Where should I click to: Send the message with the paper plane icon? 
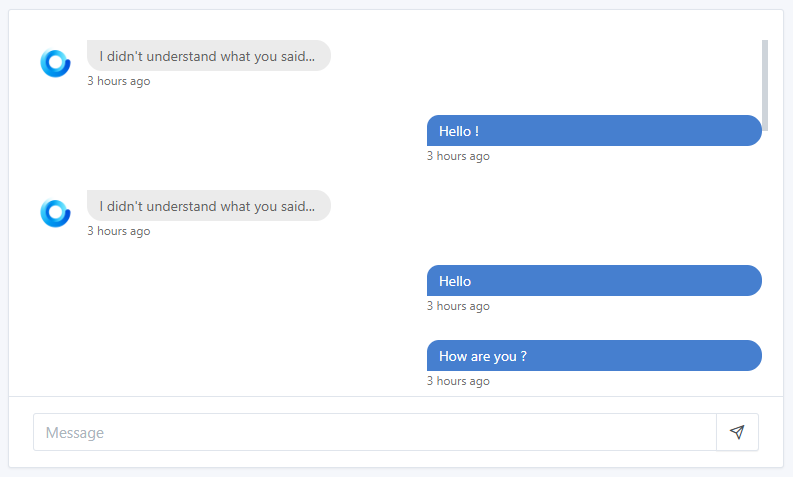tap(737, 432)
